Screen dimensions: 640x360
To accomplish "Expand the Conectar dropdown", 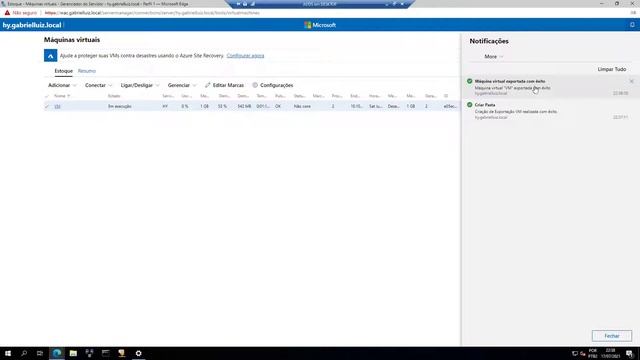I will point(98,85).
